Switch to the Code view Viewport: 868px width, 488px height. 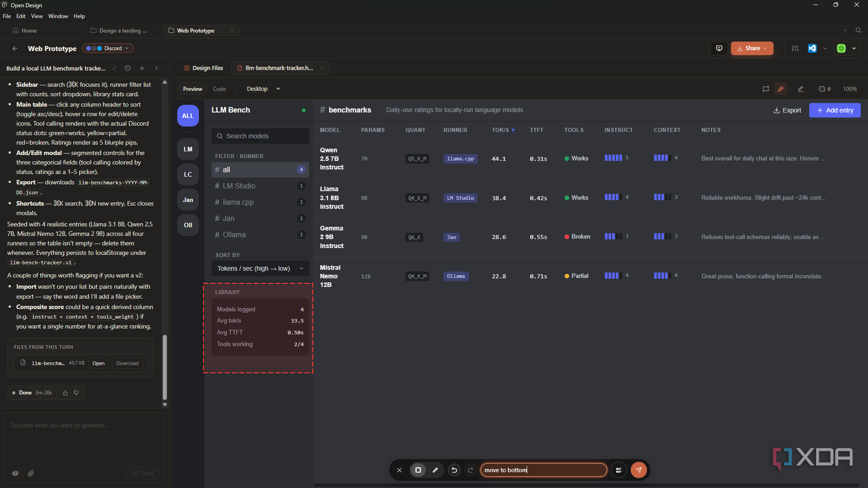[x=219, y=89]
